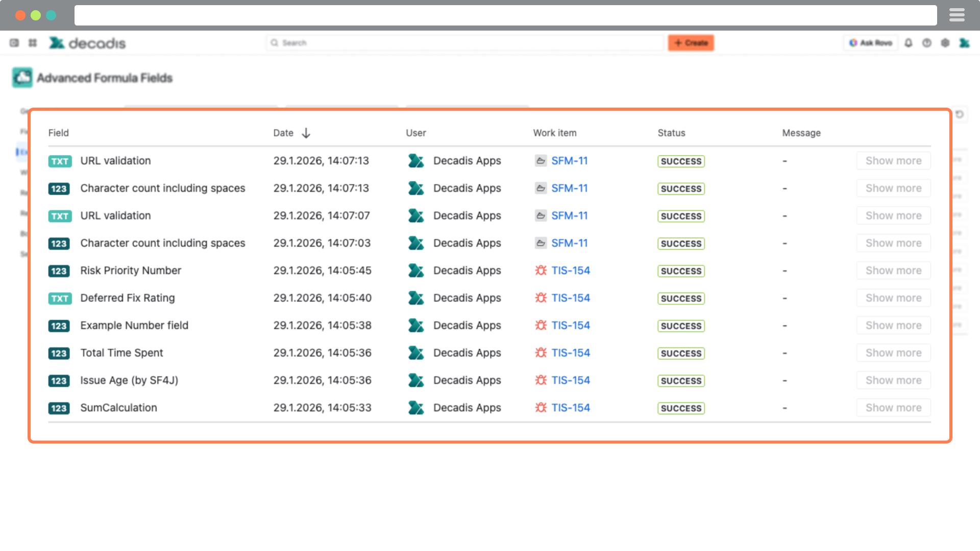Open the app switcher grid icon
The image size is (980, 551).
pyautogui.click(x=33, y=43)
